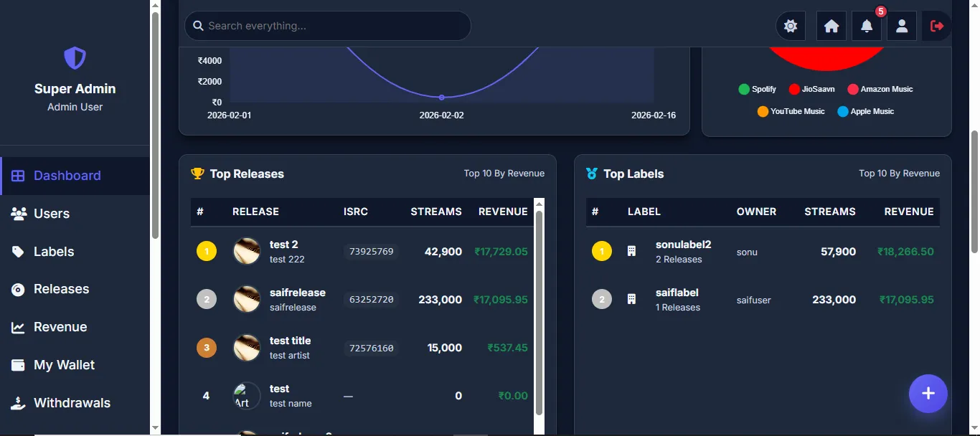Click the silver rank 2 badge for saifrelease
This screenshot has height=436, width=980.
(x=207, y=300)
